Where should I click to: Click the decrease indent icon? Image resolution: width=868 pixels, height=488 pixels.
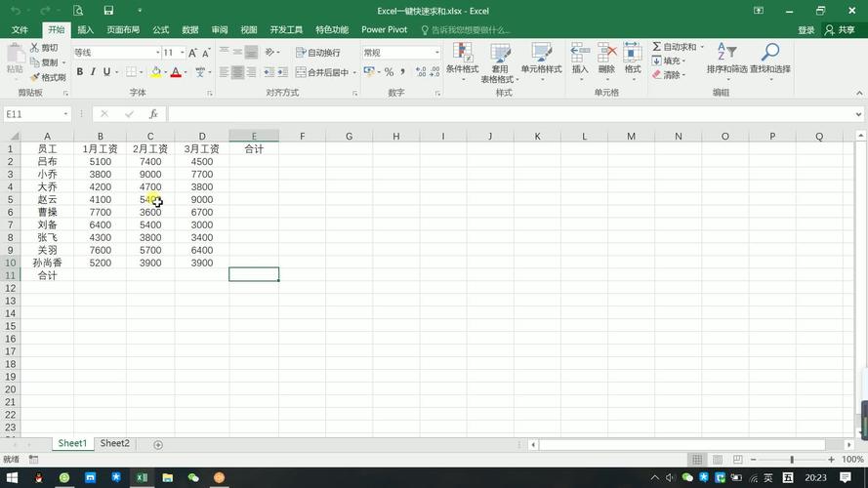(269, 72)
